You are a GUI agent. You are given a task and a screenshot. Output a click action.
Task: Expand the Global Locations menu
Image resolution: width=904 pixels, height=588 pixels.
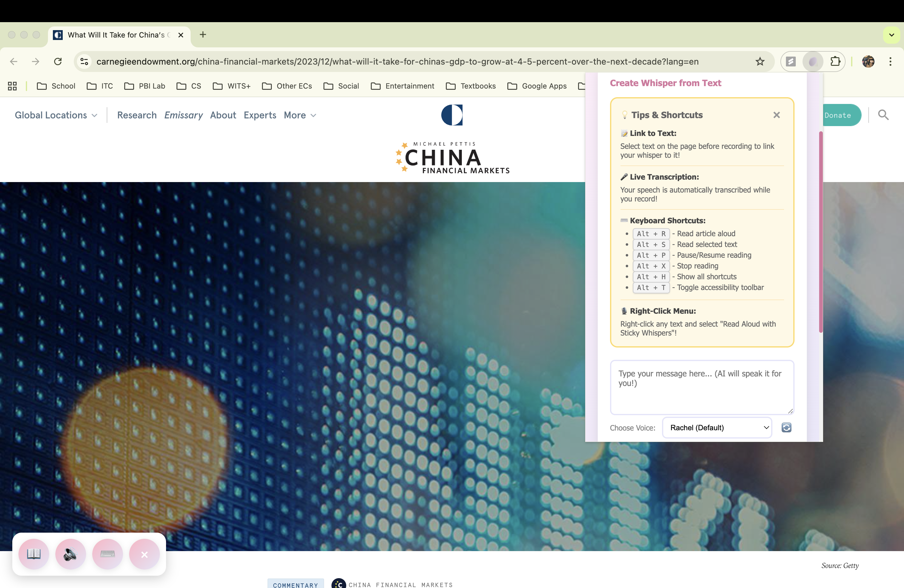pos(56,115)
